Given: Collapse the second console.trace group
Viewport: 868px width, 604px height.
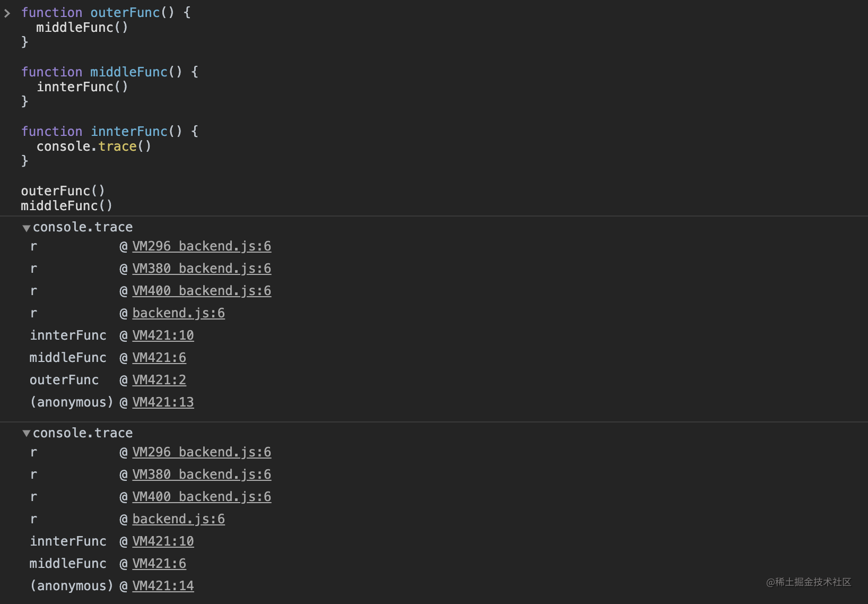Looking at the screenshot, I should point(26,434).
